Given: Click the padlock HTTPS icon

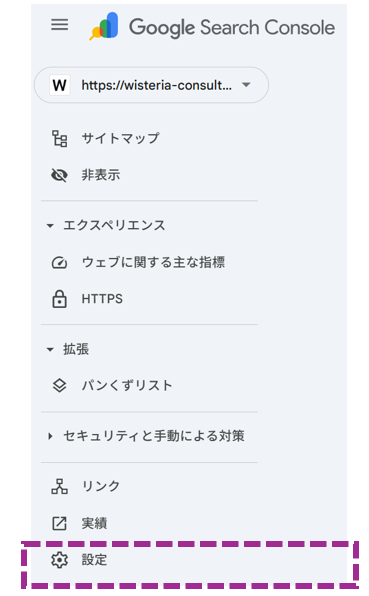Looking at the screenshot, I should pos(59,299).
